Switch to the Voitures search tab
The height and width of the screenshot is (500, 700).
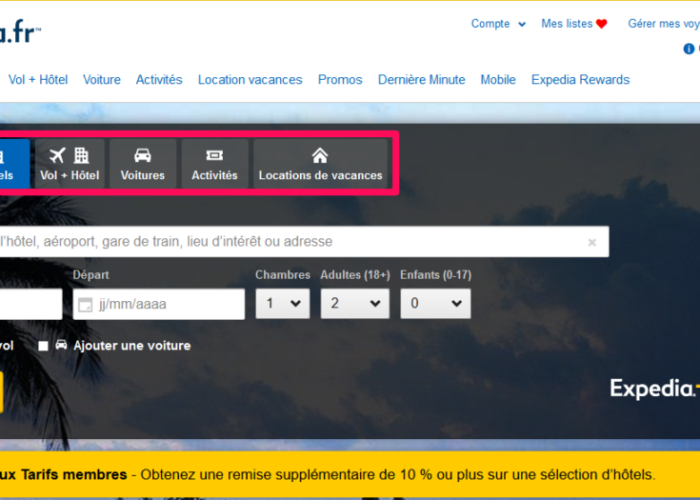pos(143,164)
